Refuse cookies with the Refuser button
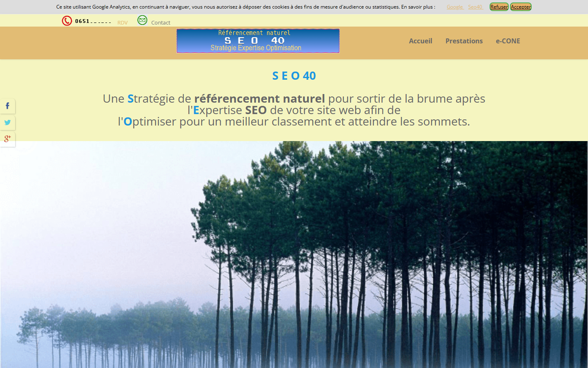588x368 pixels. coord(499,7)
